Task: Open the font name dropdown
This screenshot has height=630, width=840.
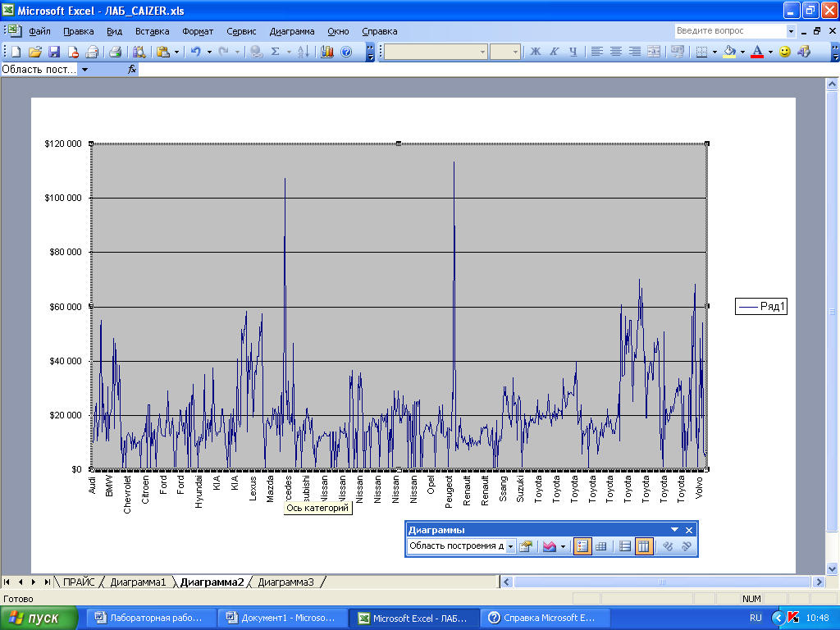Action: point(482,52)
